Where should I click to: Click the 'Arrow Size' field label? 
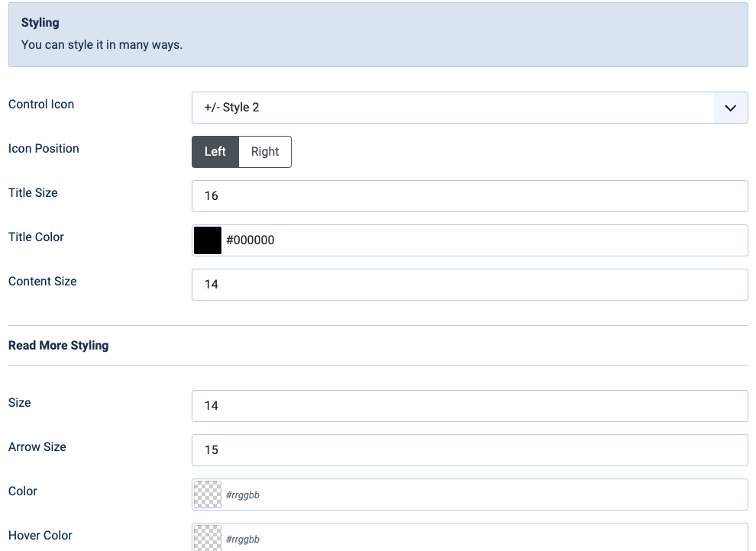37,447
